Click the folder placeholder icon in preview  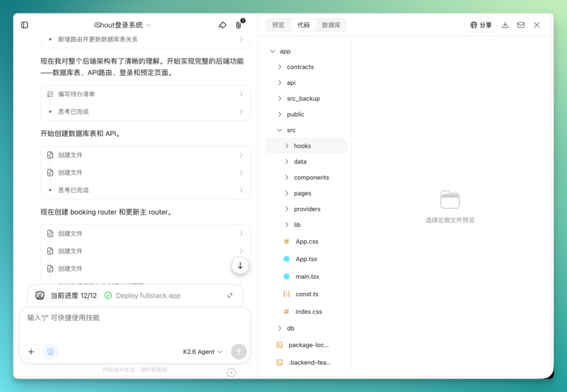click(x=450, y=200)
